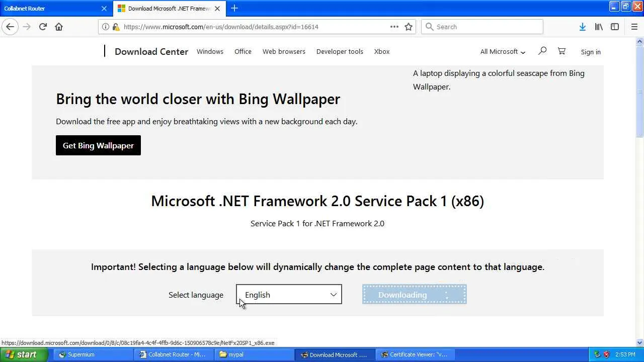Click the Sign in link
The width and height of the screenshot is (644, 362).
click(591, 52)
